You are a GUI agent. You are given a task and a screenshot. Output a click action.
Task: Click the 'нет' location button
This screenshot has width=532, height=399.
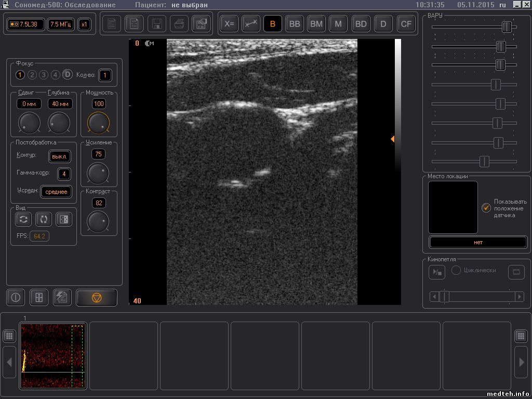(478, 242)
